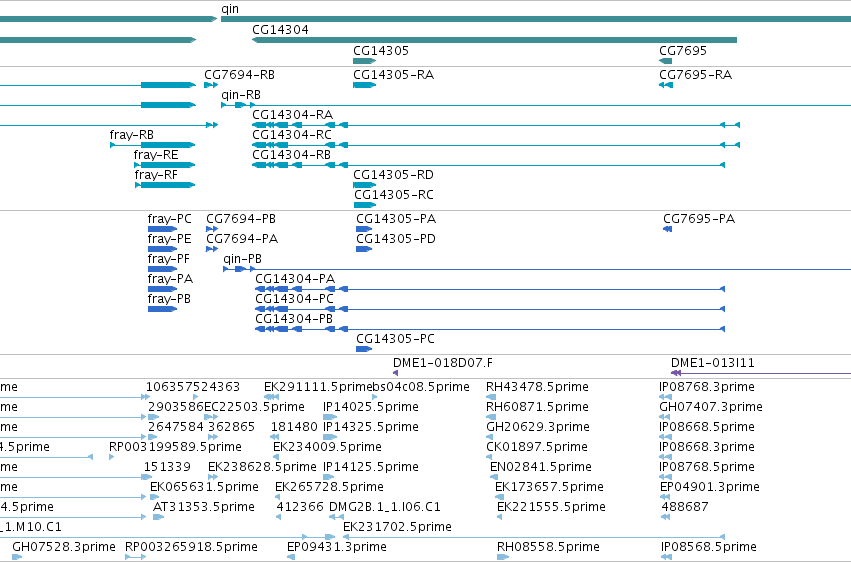Click the fray-RB transcript label

pyautogui.click(x=131, y=135)
